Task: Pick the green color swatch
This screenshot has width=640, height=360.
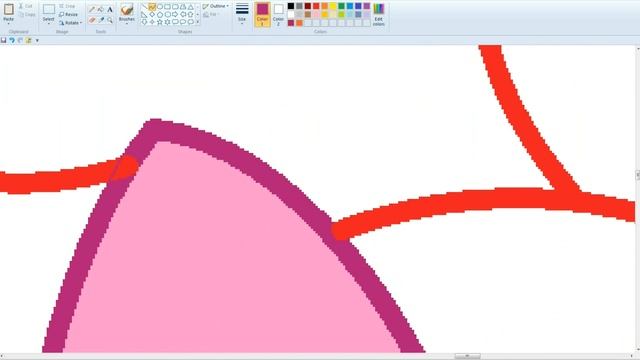Action: tap(341, 6)
